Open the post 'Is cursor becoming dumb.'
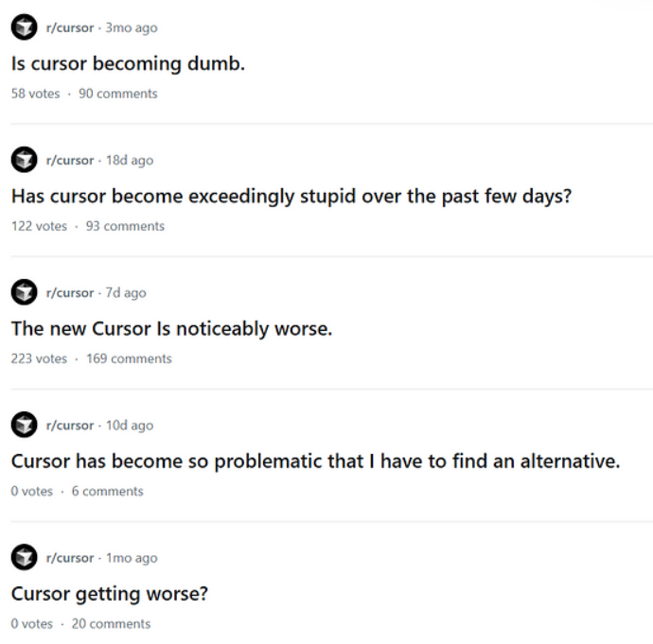Viewport: 653px width, 644px height. pos(128,64)
